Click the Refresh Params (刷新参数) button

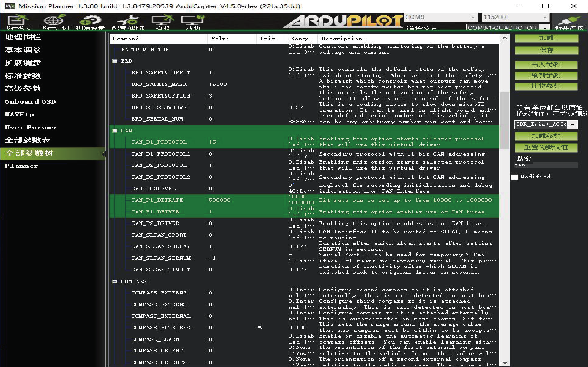546,75
